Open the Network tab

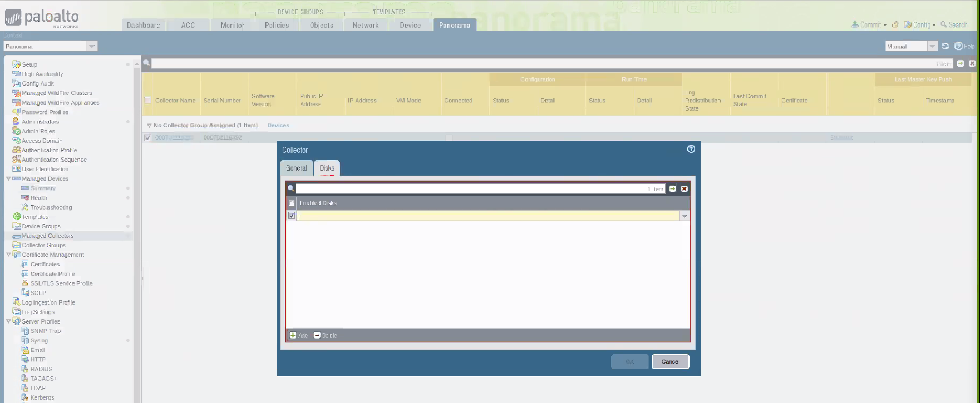[x=366, y=25]
